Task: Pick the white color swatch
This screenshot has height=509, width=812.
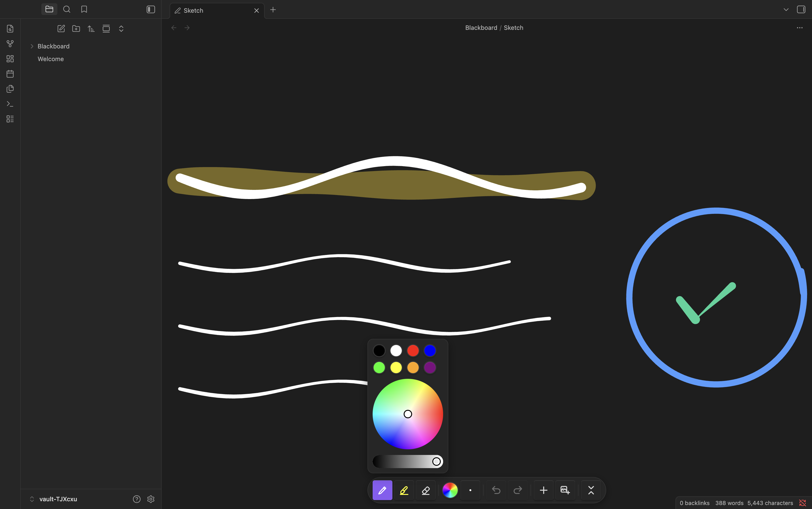Action: [396, 350]
